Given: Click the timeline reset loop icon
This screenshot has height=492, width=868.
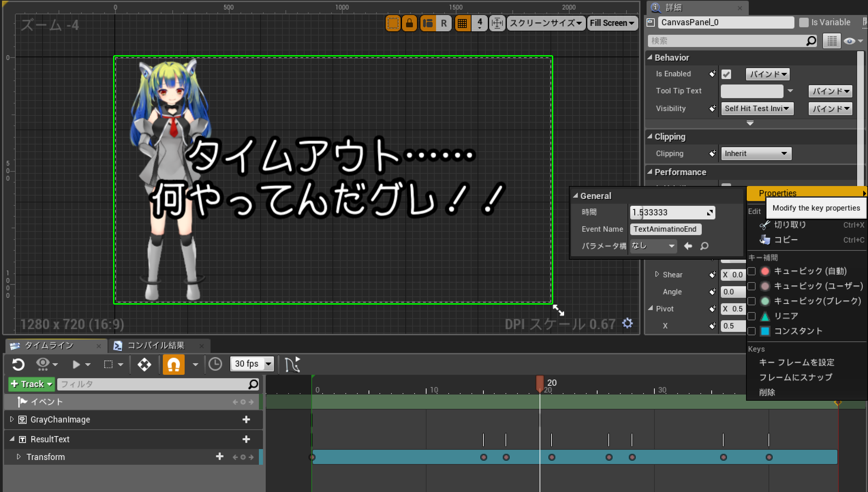Looking at the screenshot, I should click(18, 365).
